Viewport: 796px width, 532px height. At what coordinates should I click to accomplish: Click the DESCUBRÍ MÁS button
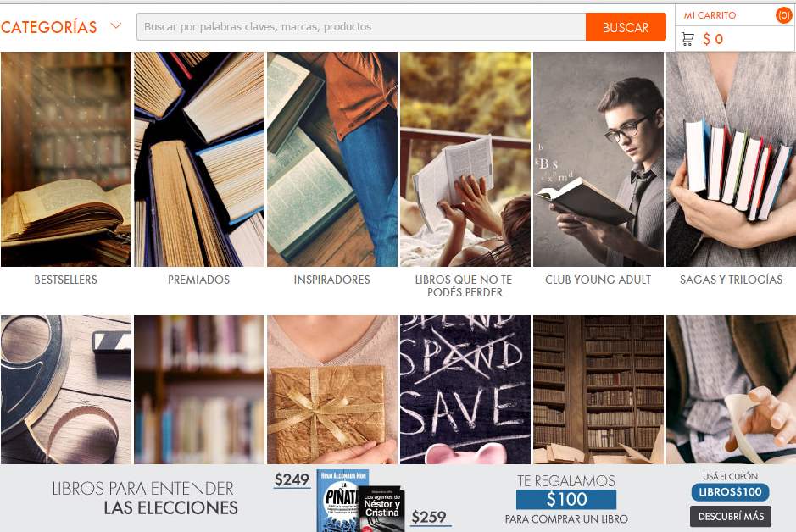[731, 516]
